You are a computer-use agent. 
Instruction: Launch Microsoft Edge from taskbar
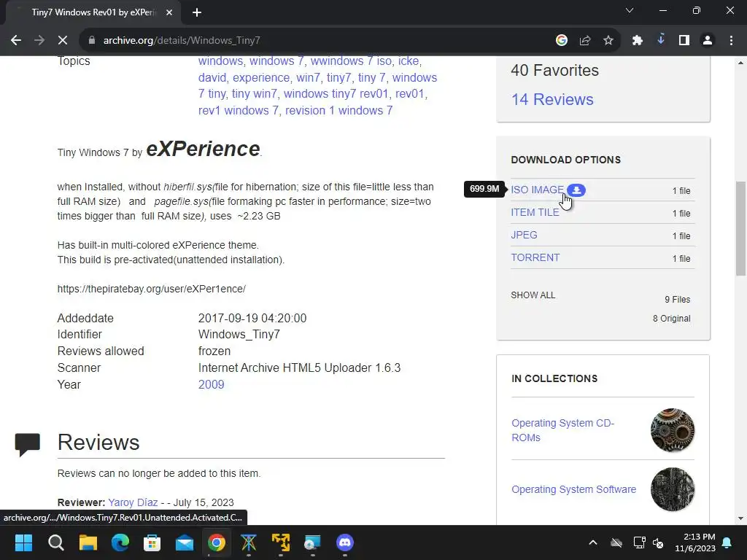point(120,542)
